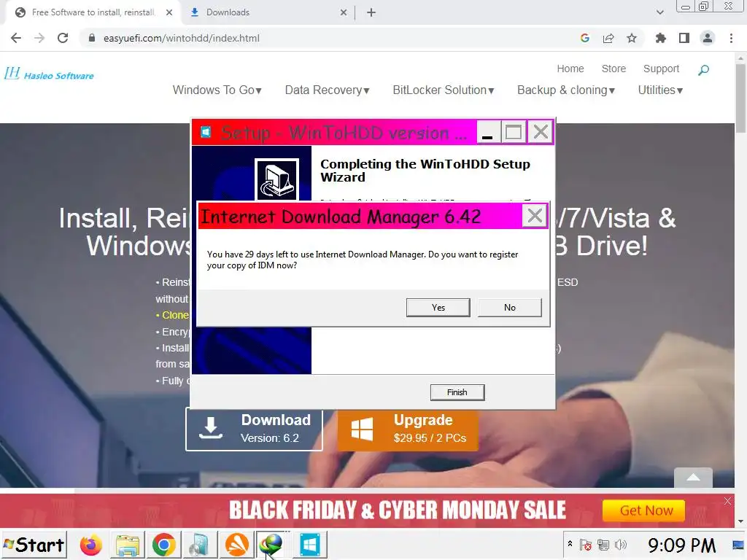Open Chrome extensions puzzle icon
The image size is (747, 560).
tap(660, 38)
